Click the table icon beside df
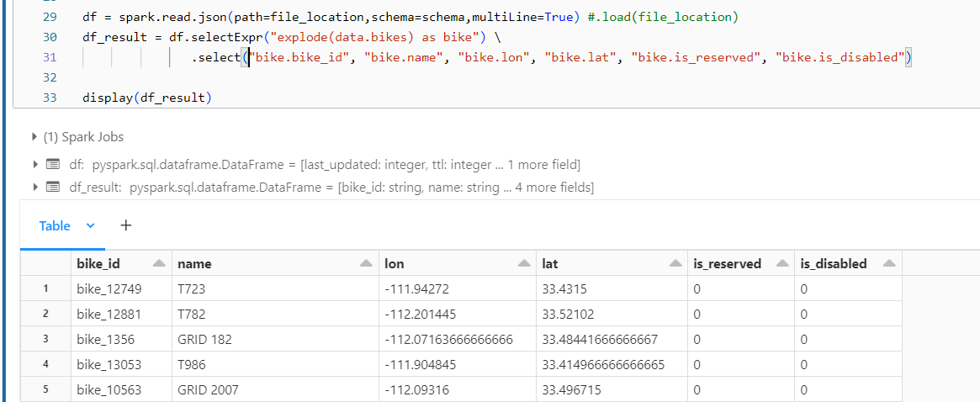This screenshot has height=402, width=980. click(53, 165)
